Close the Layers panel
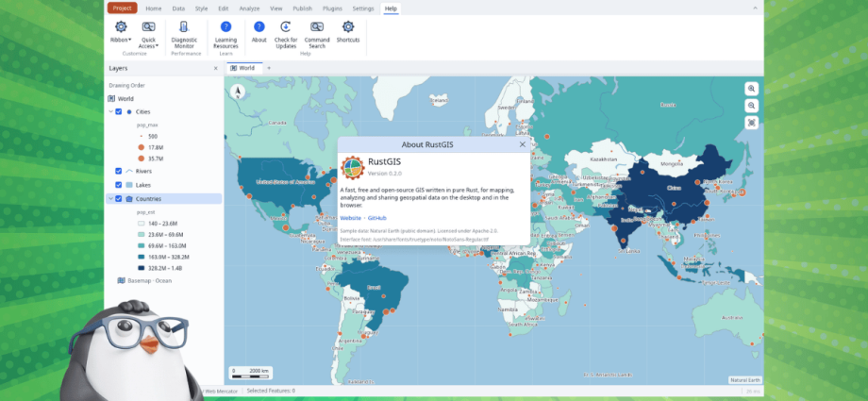868x401 pixels. (216, 68)
